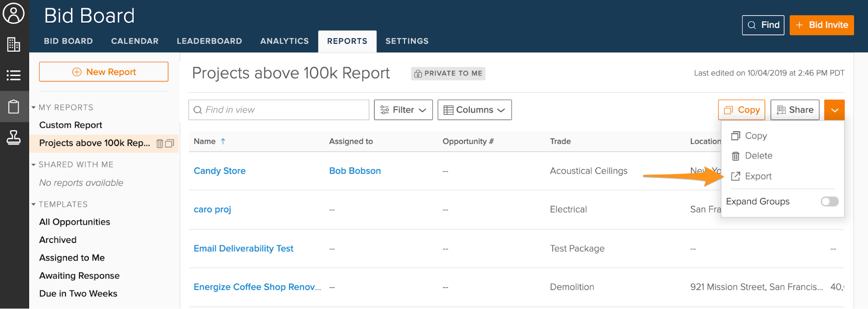Click the Find in view search field

point(279,110)
